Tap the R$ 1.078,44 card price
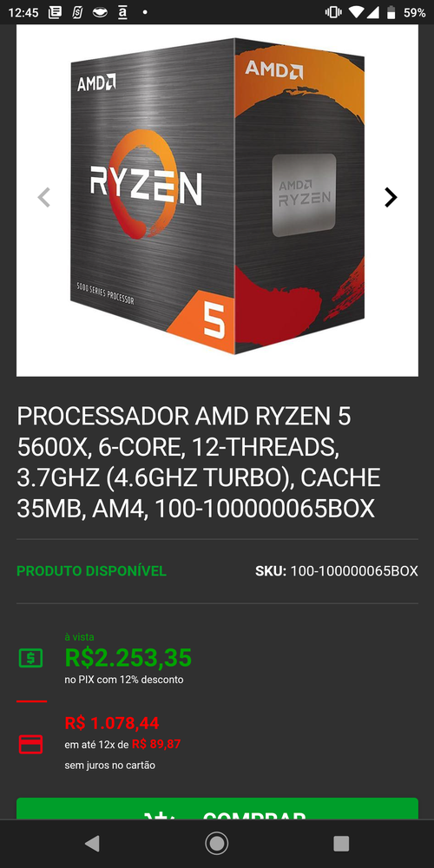 (112, 723)
